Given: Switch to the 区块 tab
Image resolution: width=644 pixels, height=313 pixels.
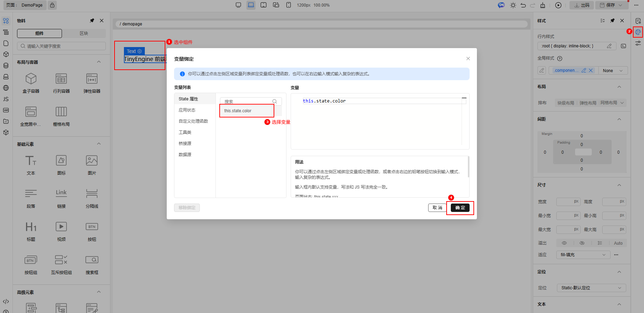Looking at the screenshot, I should tap(84, 33).
